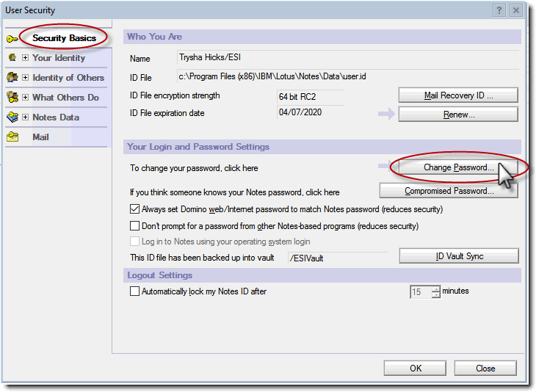Expand the Identity of Others tree node
Viewport: 536px width, 392px height.
[25, 78]
